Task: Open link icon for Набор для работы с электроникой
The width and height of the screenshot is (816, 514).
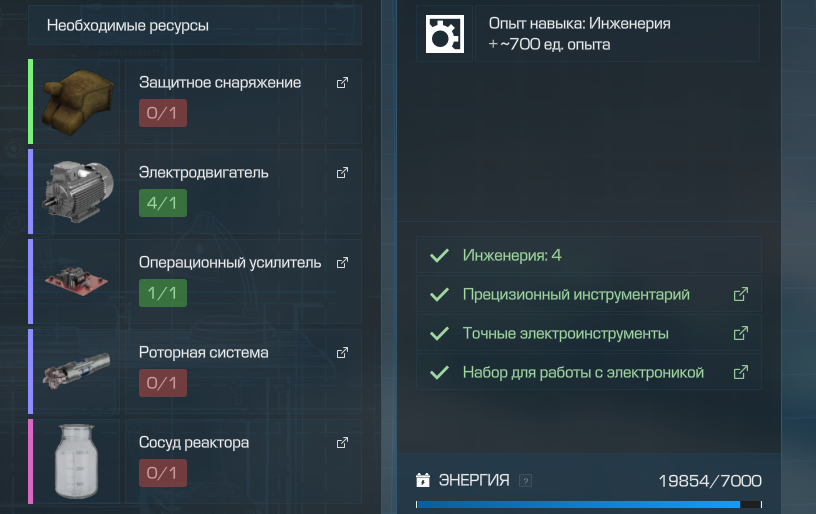Action: pos(741,372)
